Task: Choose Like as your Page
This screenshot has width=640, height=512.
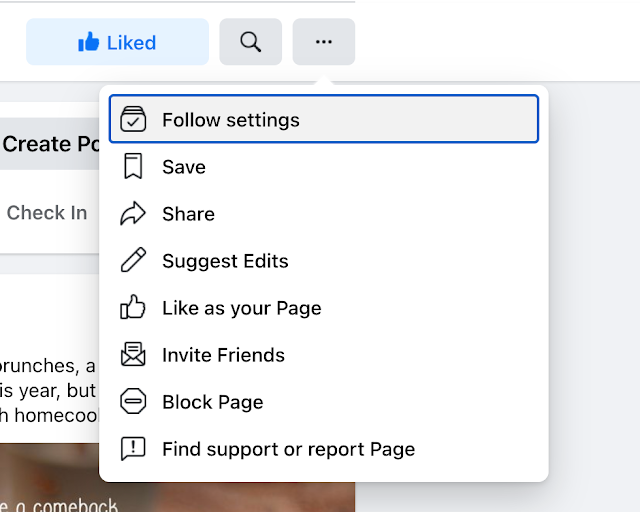Action: 241,308
